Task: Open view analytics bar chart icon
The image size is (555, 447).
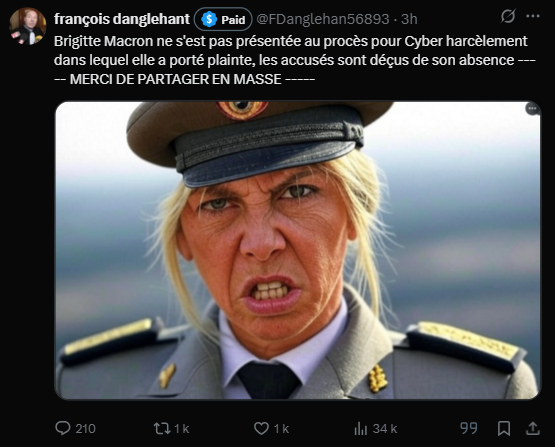Action: (x=361, y=429)
